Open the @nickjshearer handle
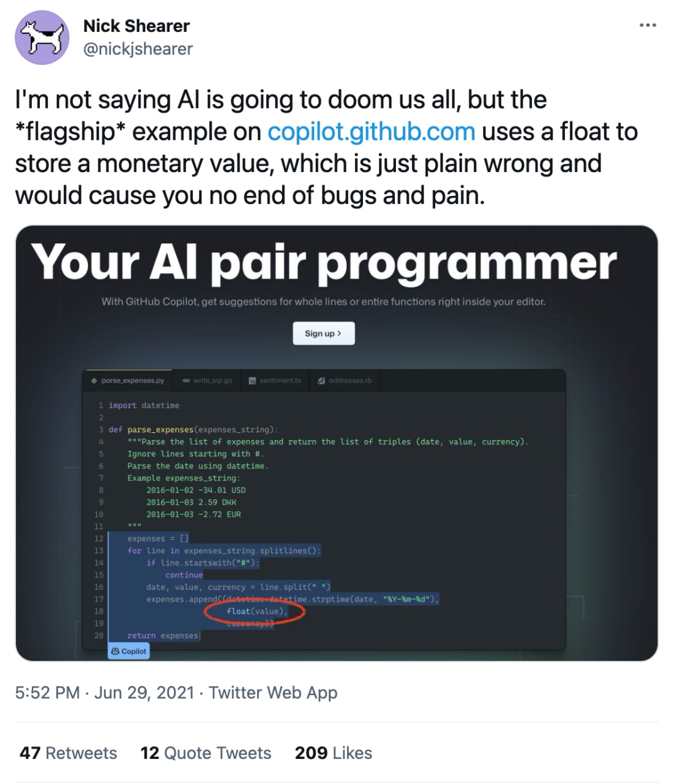The width and height of the screenshot is (677, 784). (138, 49)
